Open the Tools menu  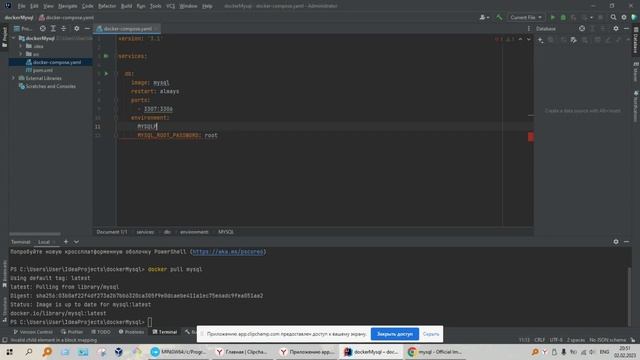click(156, 6)
